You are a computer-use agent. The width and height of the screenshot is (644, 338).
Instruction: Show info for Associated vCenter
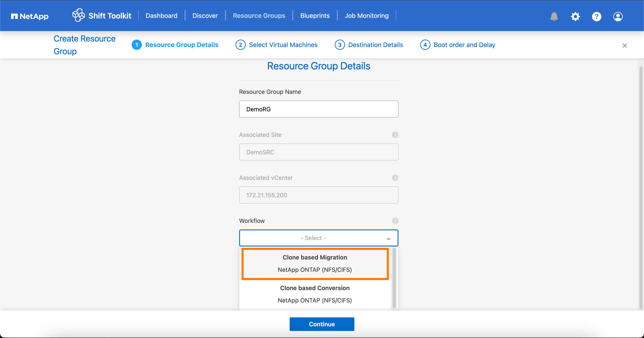(x=395, y=178)
